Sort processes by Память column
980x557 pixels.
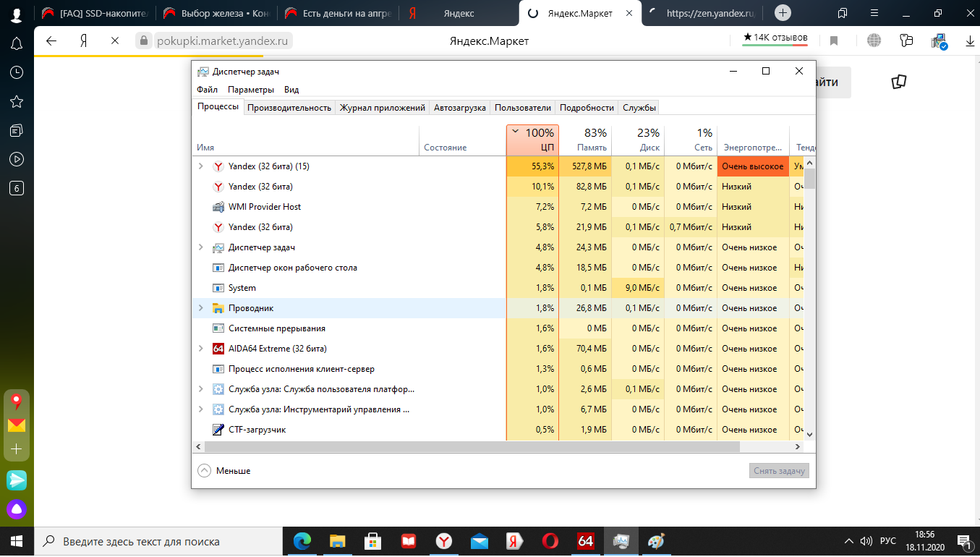pyautogui.click(x=585, y=140)
